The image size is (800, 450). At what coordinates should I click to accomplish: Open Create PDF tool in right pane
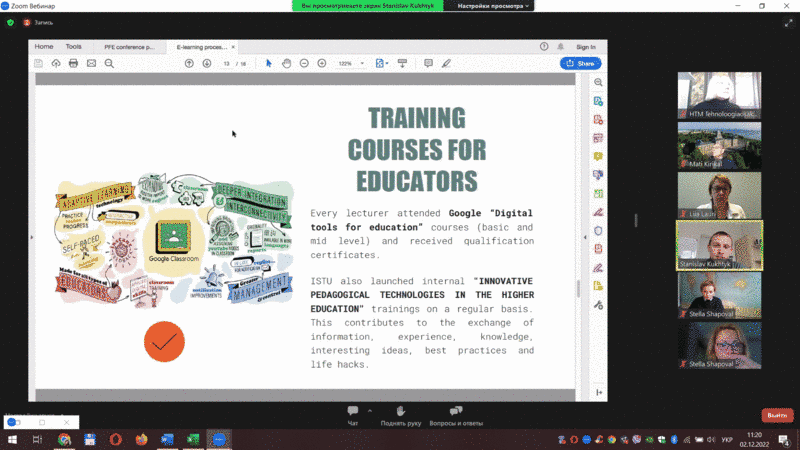pyautogui.click(x=598, y=119)
